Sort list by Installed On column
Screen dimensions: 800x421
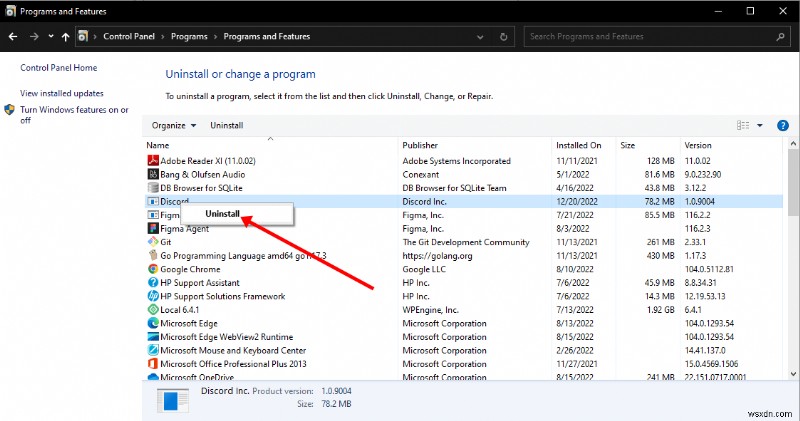580,145
